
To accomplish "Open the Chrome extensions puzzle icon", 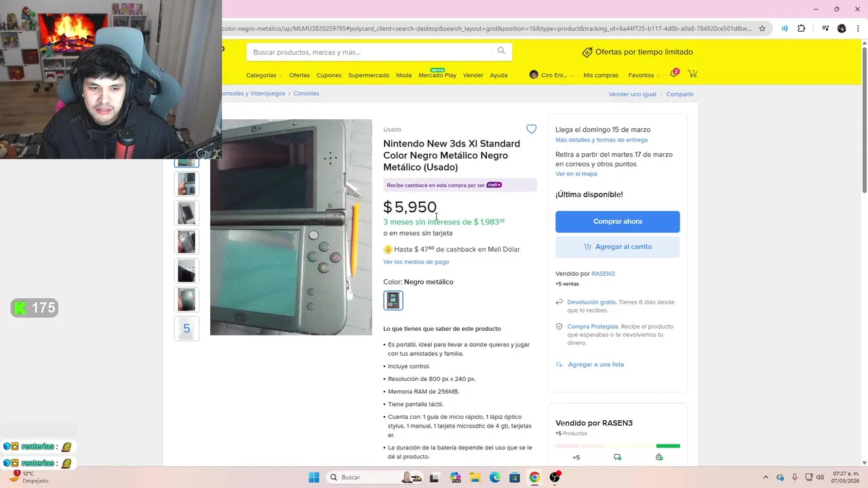I will pyautogui.click(x=802, y=28).
